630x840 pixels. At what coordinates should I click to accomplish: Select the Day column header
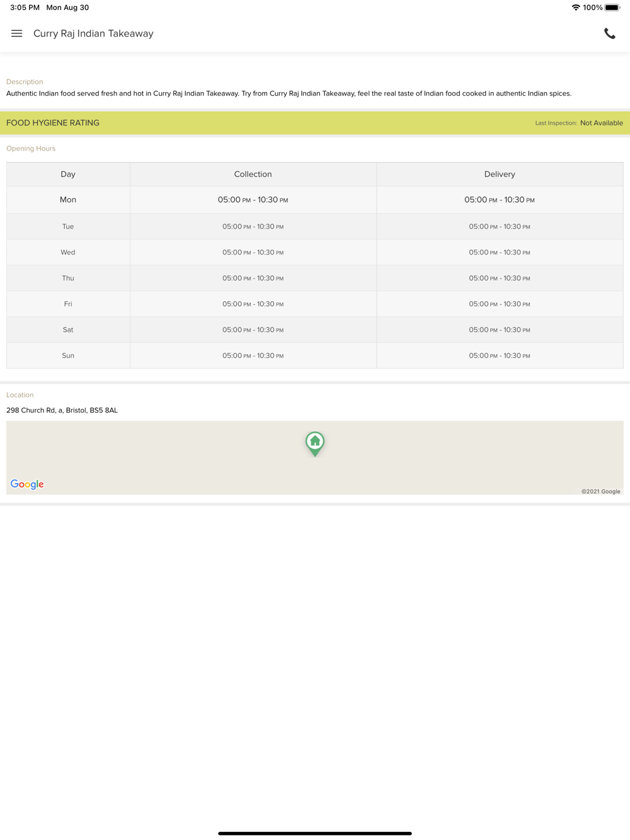68,174
